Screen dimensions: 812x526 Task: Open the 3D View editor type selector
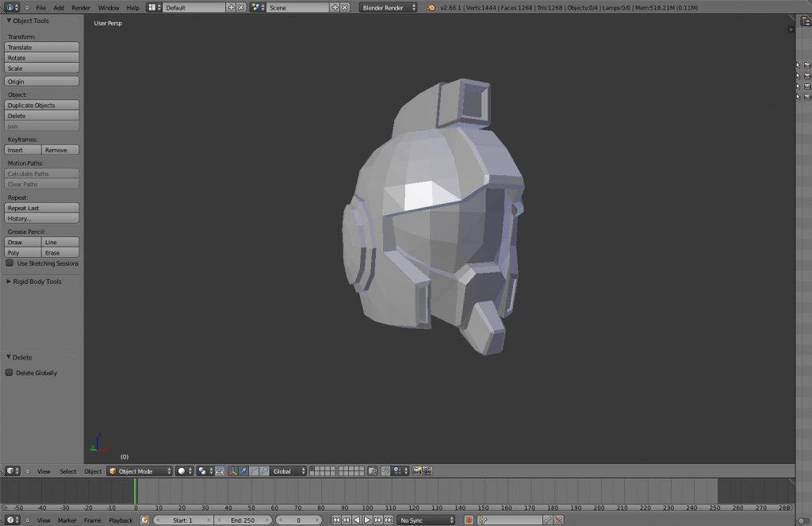[13, 471]
